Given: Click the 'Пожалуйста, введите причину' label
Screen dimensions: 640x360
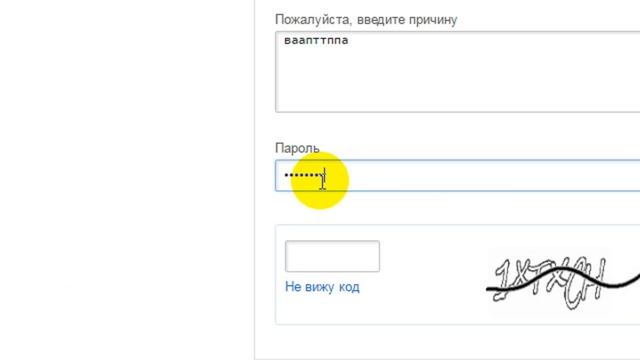Looking at the screenshot, I should point(366,20).
